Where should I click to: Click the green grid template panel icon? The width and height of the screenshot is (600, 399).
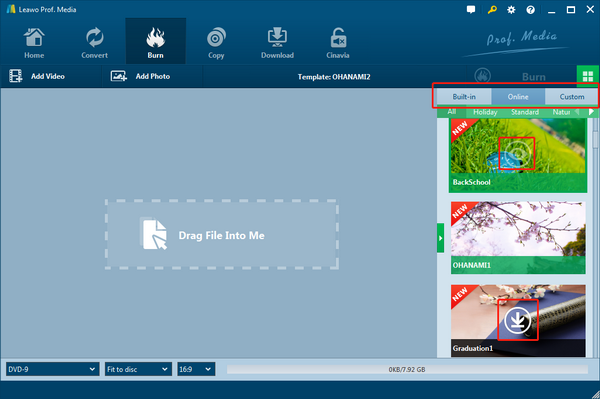(x=588, y=76)
